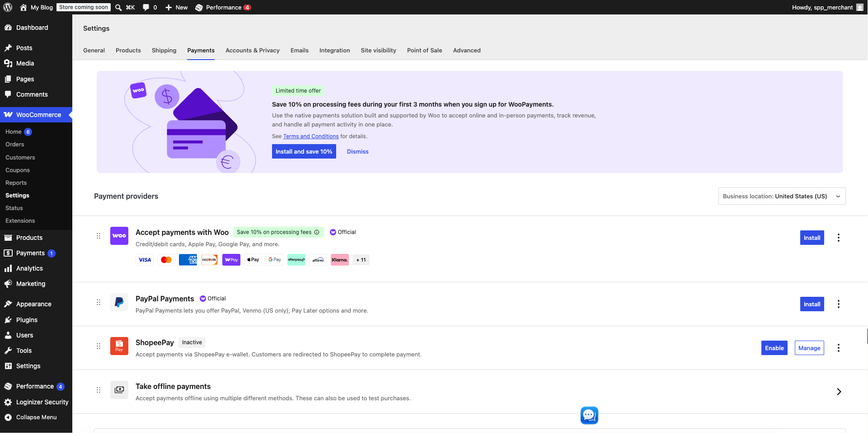The image size is (868, 440).
Task: Click Install and save 10% button
Action: (x=304, y=151)
